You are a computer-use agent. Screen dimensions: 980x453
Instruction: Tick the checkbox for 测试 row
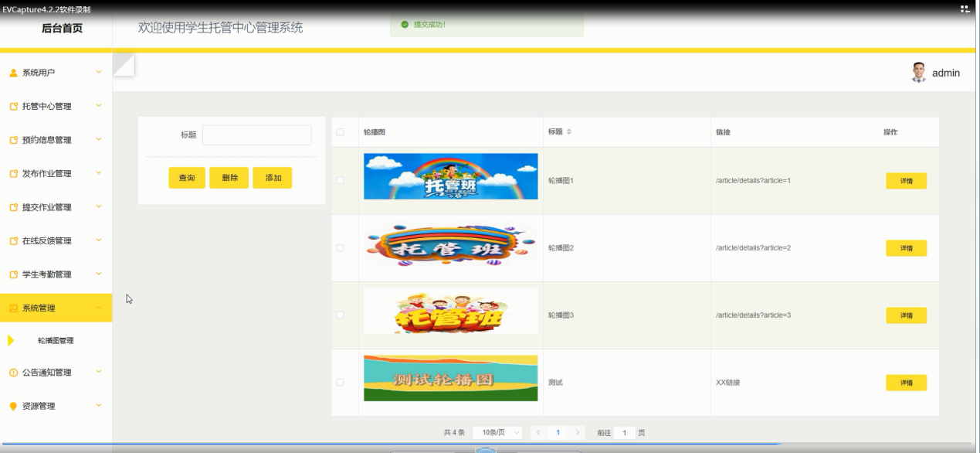point(340,383)
